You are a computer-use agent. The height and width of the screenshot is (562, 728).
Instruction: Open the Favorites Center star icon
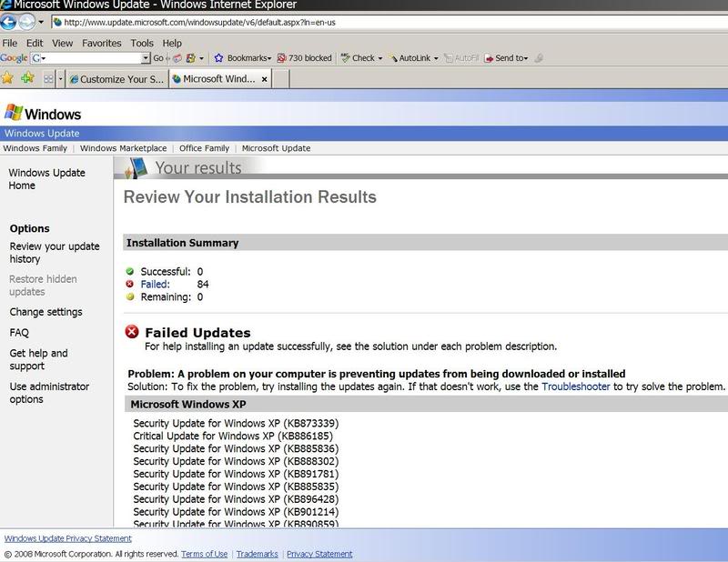7,78
